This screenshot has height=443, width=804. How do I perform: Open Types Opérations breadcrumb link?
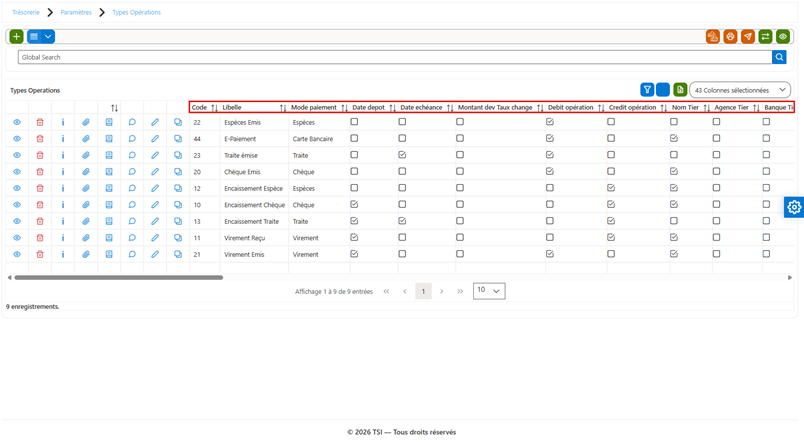point(136,12)
